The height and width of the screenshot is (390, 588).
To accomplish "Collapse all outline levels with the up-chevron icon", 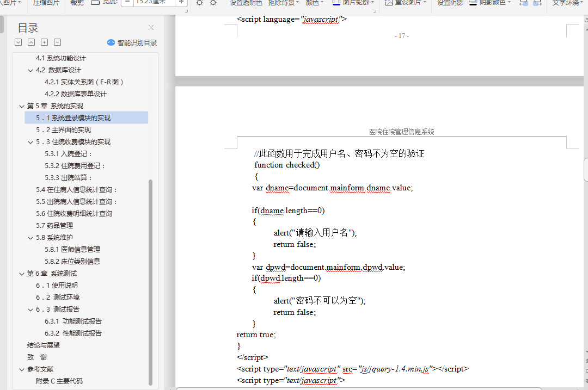I will [32, 42].
